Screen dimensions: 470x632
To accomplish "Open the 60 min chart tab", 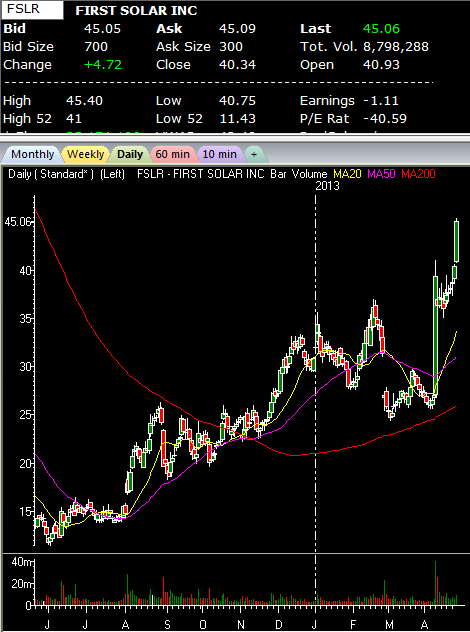I will click(173, 154).
